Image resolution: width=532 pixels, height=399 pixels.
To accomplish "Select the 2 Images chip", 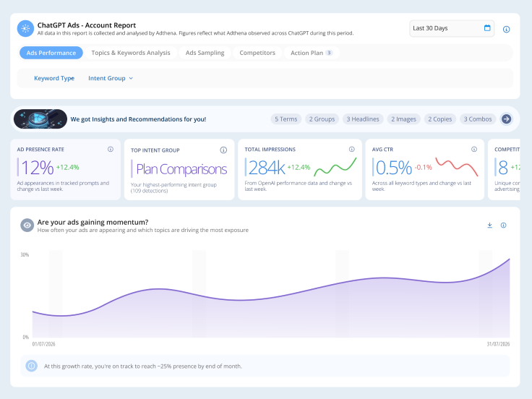I will click(x=404, y=119).
